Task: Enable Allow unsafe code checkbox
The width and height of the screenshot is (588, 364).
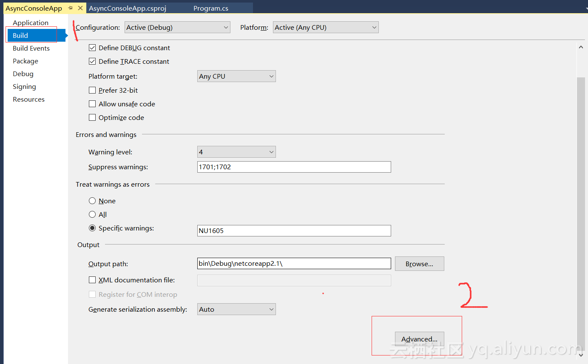Action: [92, 104]
